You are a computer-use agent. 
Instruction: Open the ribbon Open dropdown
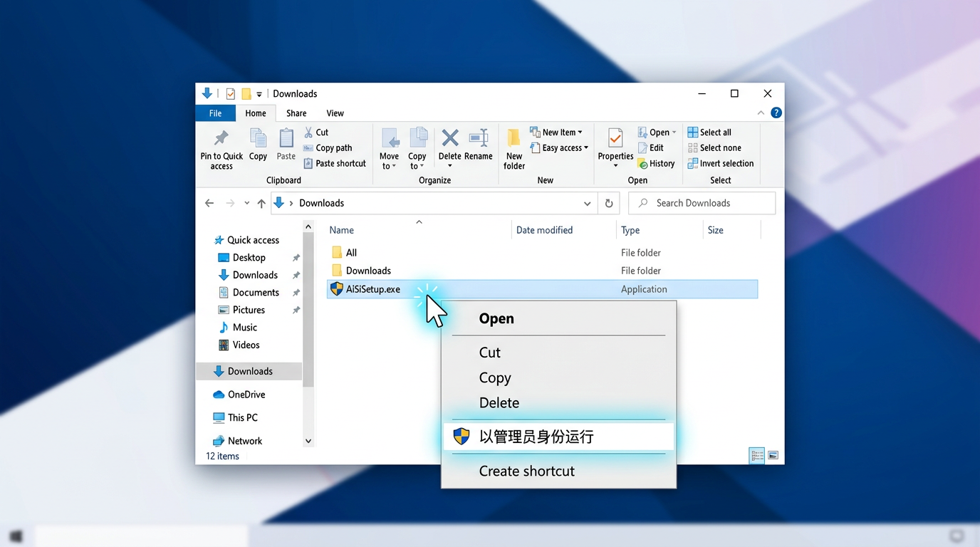point(657,132)
